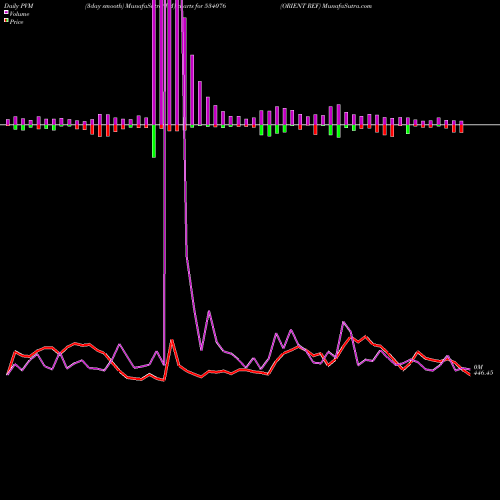Click the Volume legend color swatch
This screenshot has width=500, height=500.
[x=6, y=12]
